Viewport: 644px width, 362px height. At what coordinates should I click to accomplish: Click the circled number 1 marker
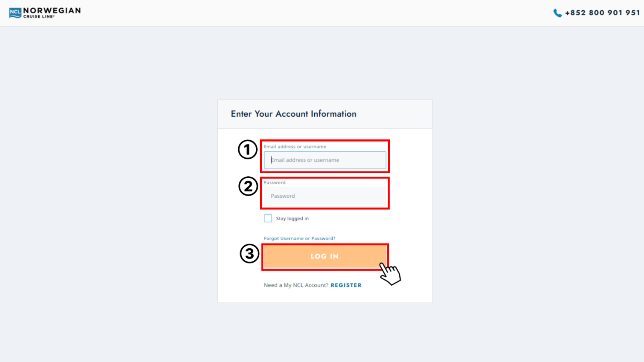pos(248,149)
